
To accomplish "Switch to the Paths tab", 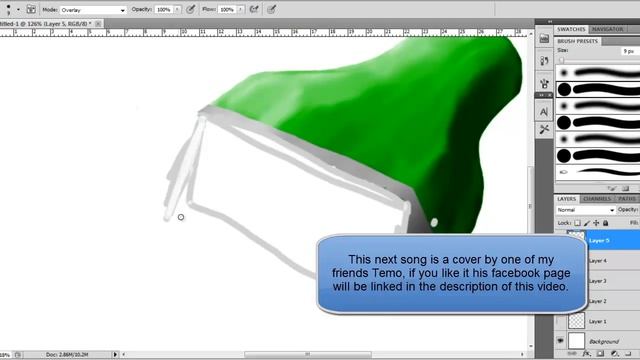I will point(627,199).
